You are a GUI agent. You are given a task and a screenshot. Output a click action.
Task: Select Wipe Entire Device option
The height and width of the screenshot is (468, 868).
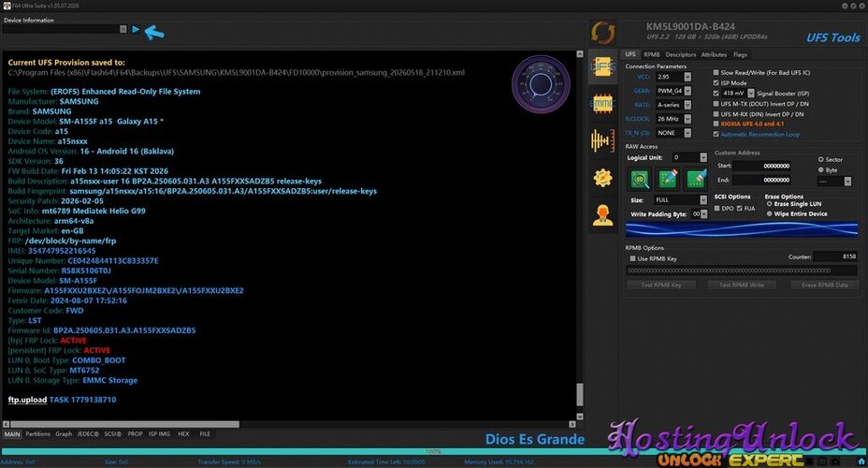770,213
